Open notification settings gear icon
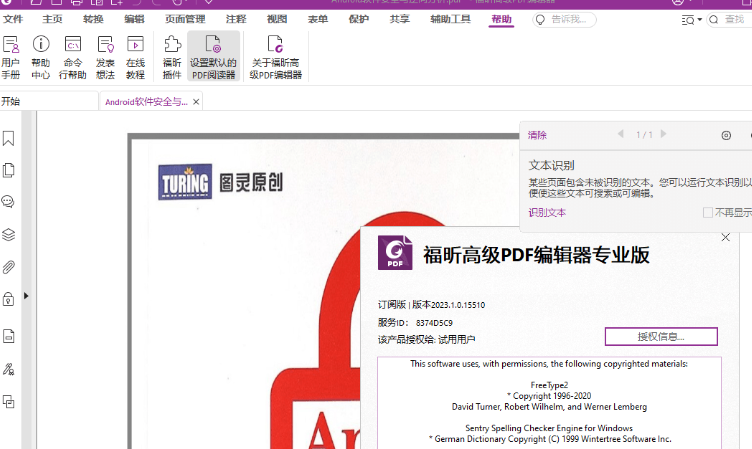Image resolution: width=752 pixels, height=449 pixels. point(726,135)
